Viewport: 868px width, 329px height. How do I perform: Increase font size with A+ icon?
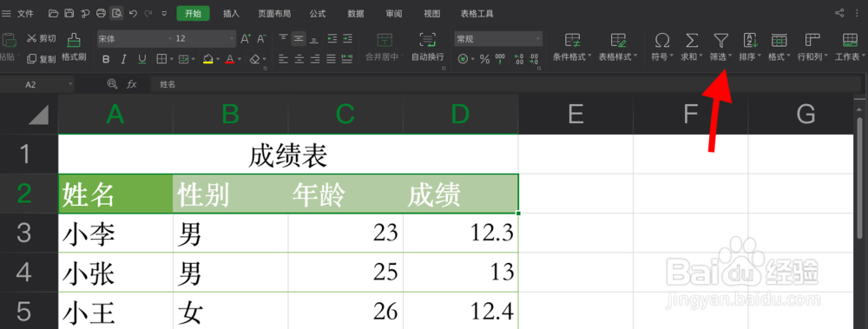(x=246, y=39)
